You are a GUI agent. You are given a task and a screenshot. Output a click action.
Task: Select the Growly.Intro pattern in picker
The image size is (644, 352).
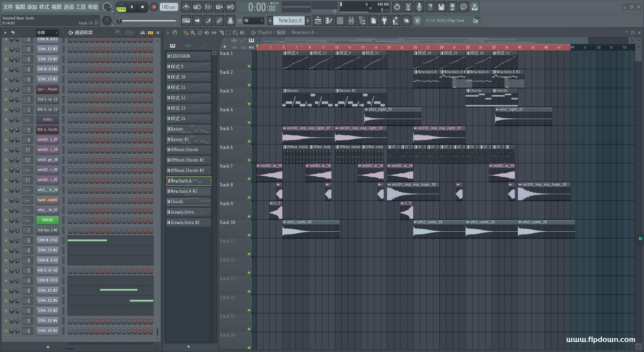pos(189,212)
